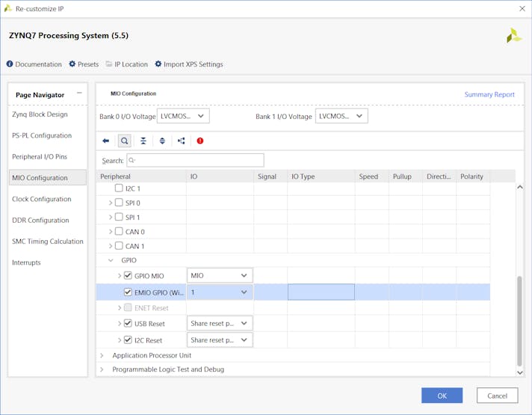This screenshot has height=415, width=532.
Task: Collapse the Page Navigator minus icon
Action: 79,93
